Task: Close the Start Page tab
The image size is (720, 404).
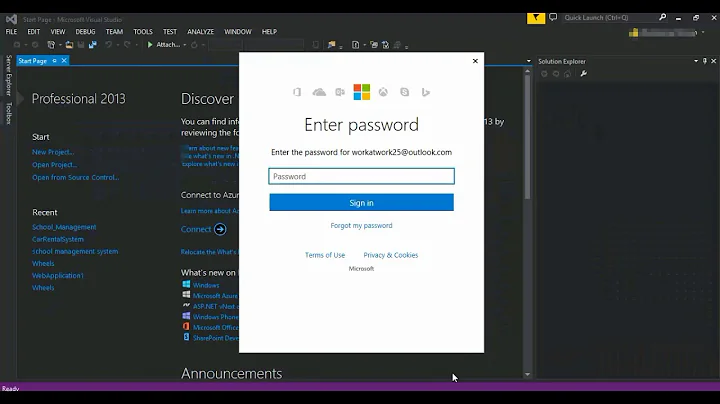Action: click(64, 61)
